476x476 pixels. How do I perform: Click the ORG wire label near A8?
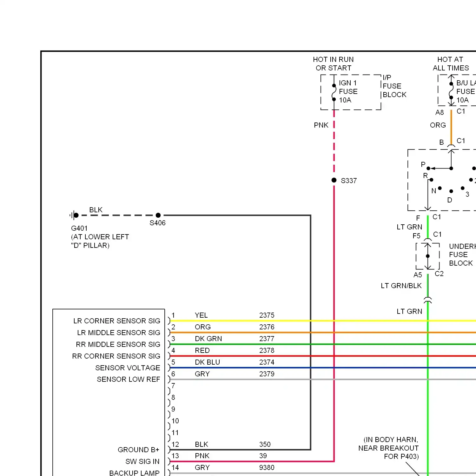pyautogui.click(x=438, y=125)
